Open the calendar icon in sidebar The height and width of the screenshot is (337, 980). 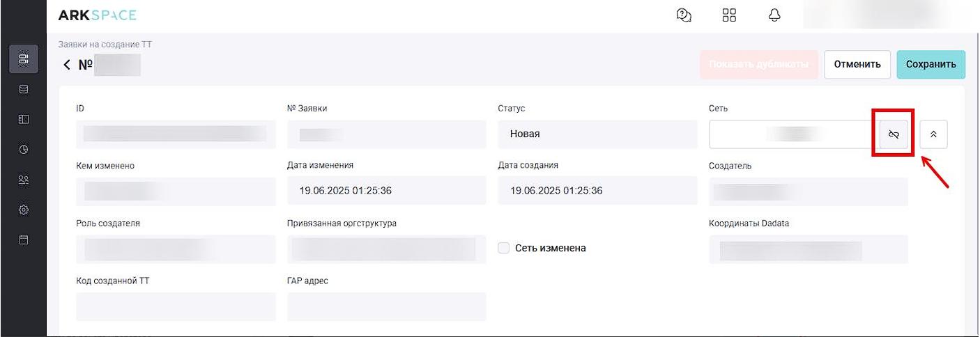23,240
